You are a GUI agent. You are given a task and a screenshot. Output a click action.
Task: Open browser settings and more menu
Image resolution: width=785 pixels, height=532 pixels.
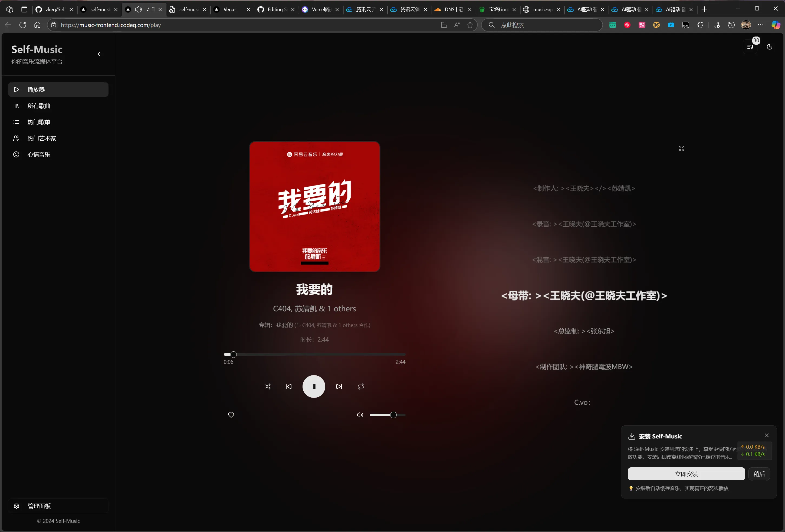(761, 25)
